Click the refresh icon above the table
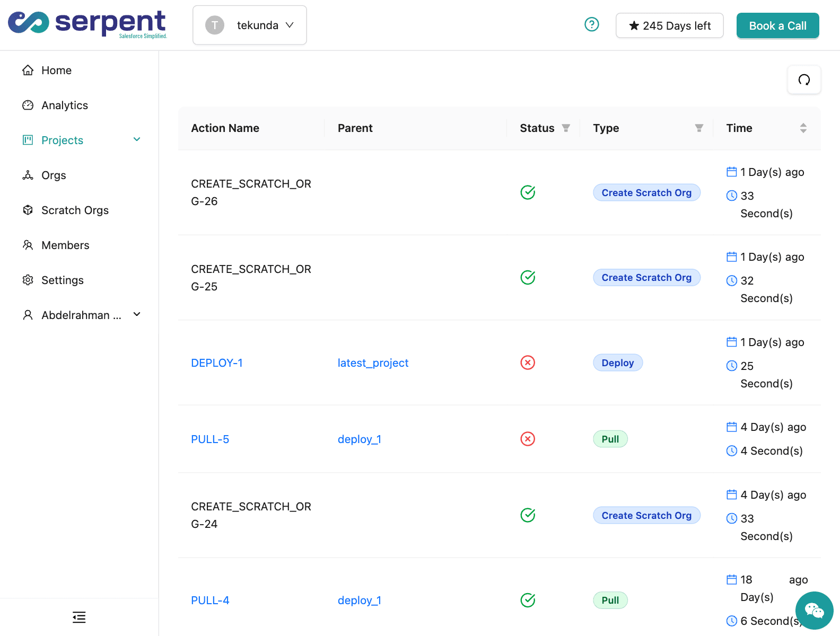 coord(804,80)
